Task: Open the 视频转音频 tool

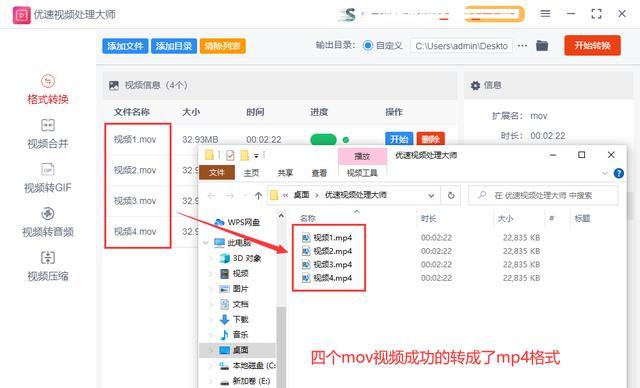Action: 48,223
